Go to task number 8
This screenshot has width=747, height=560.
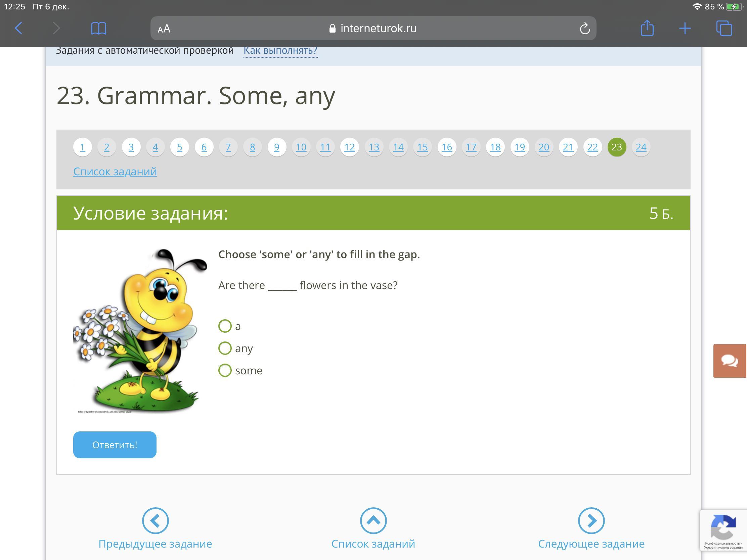click(x=252, y=147)
